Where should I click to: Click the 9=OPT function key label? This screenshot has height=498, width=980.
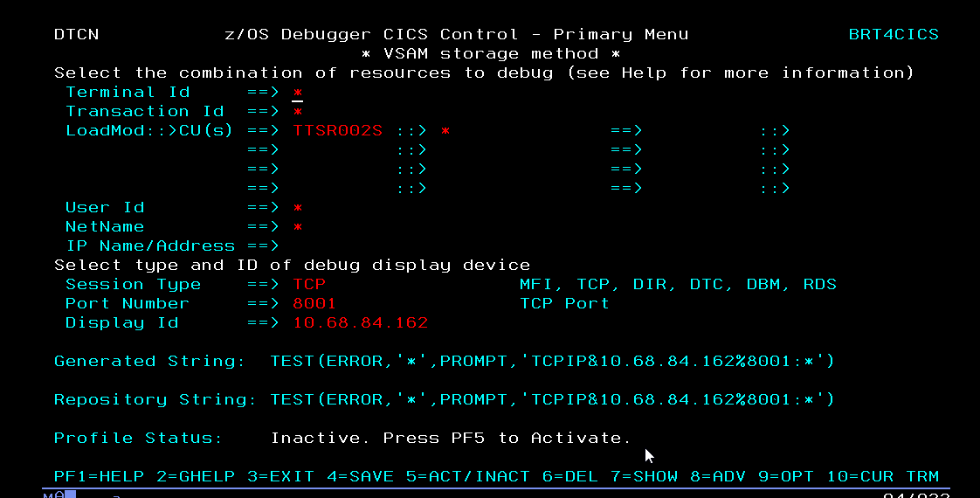pos(786,477)
